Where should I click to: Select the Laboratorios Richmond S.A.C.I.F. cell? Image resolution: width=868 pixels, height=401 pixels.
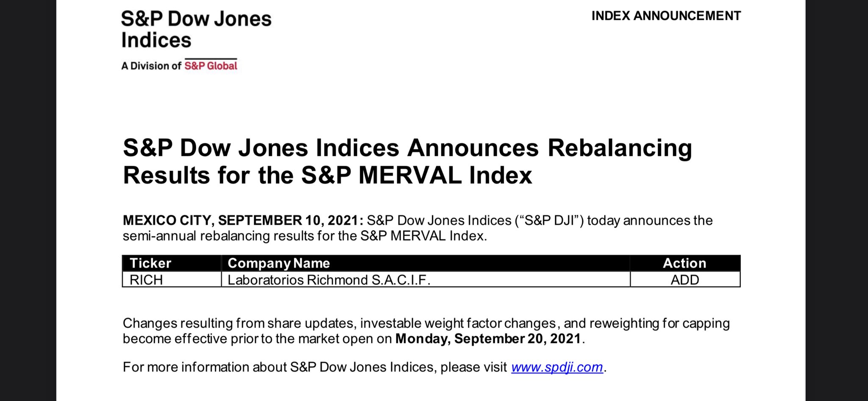426,280
